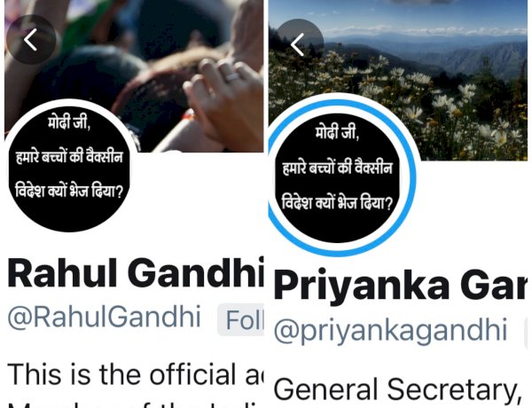Screen dimensions: 532x408
Task: Select the Rahul Gandhi display name
Action: click(x=136, y=273)
